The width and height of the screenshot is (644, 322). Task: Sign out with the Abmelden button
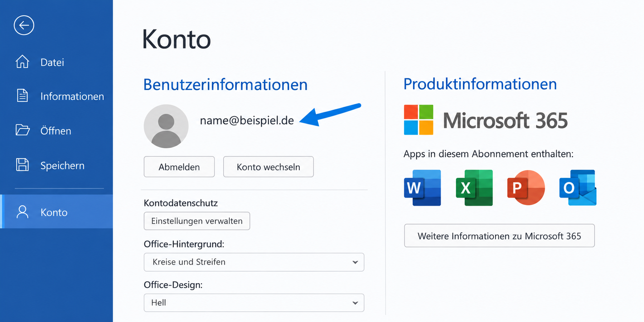point(179,167)
